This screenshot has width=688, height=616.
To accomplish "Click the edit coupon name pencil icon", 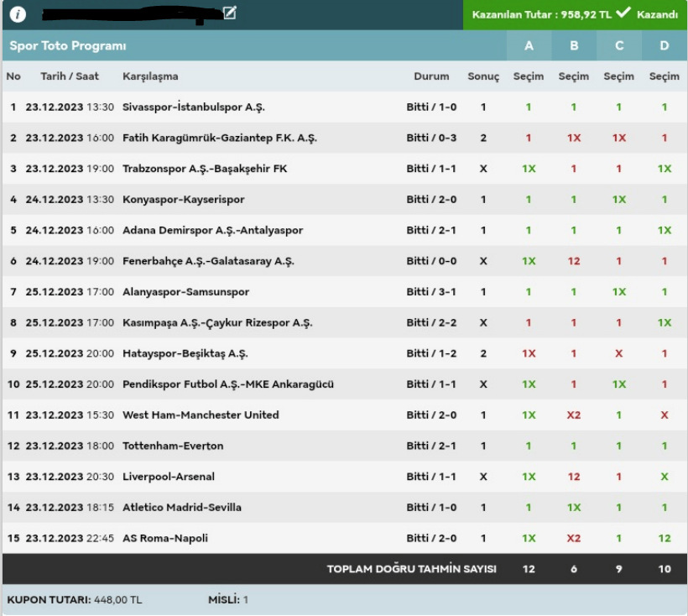I will click(x=230, y=13).
